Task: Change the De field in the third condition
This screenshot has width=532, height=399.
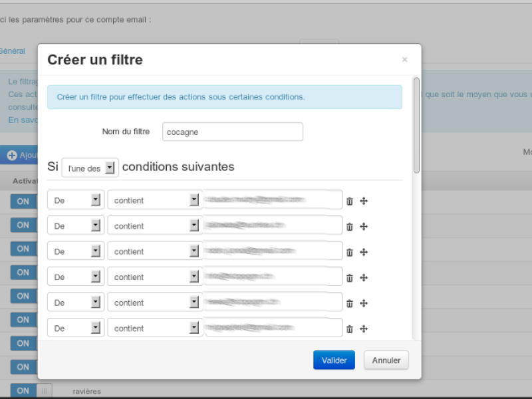Action: 76,251
